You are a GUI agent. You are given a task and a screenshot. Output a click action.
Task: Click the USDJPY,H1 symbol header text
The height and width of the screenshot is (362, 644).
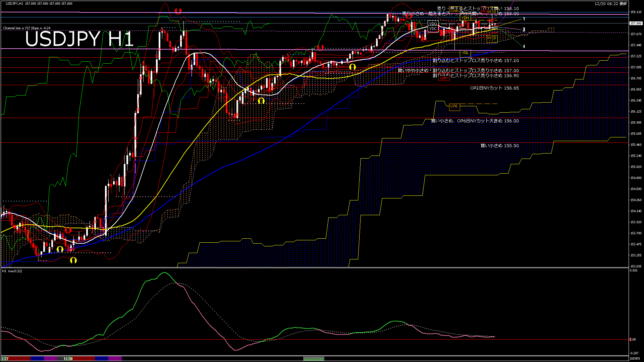(14, 3)
